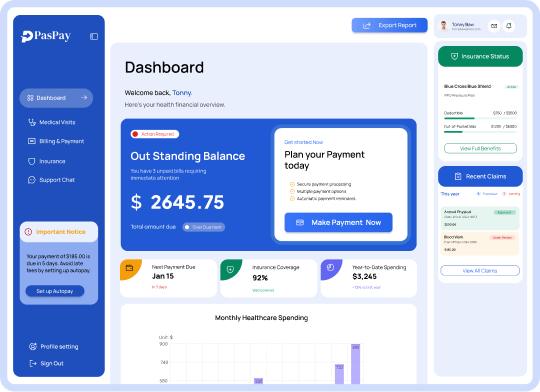Click Set up Autopay button

point(55,291)
